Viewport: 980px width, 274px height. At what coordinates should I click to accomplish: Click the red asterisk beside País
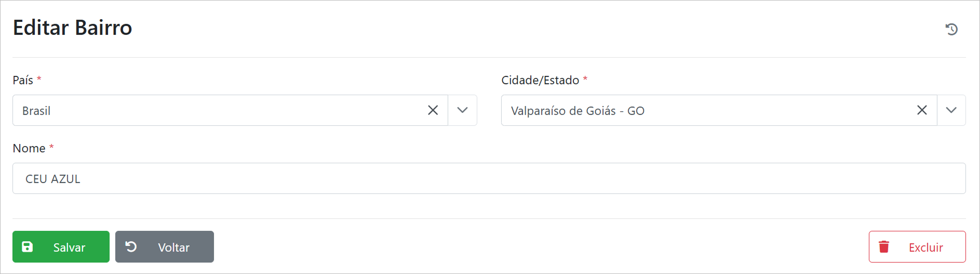pos(39,79)
